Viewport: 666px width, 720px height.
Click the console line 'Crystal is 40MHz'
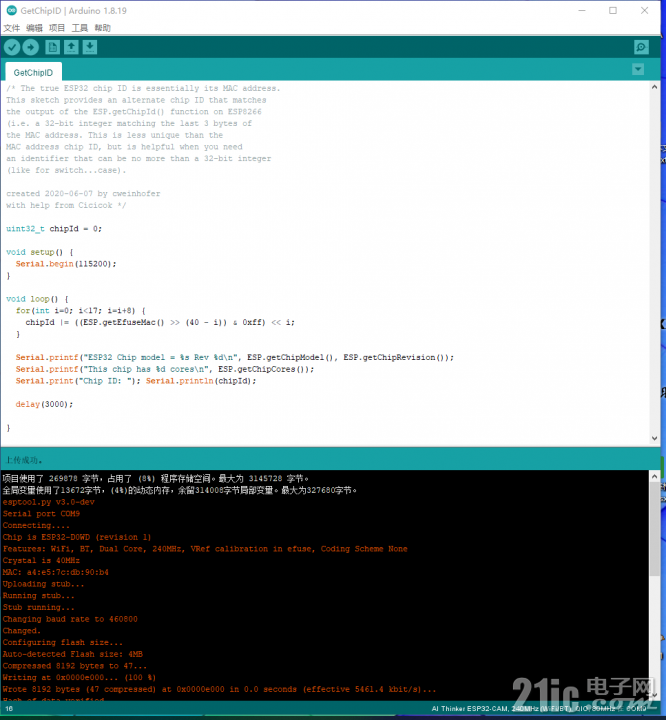tap(41, 561)
